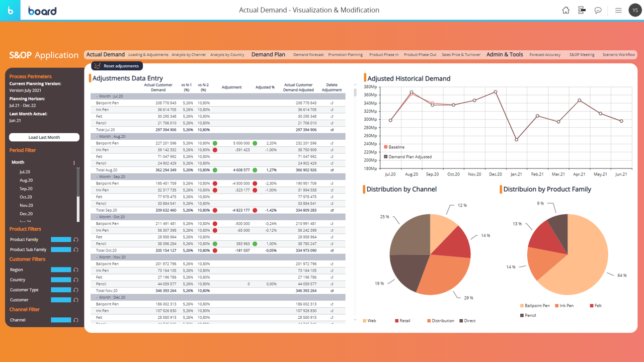
Task: Switch to the Demand Plan tab
Action: [x=268, y=54]
